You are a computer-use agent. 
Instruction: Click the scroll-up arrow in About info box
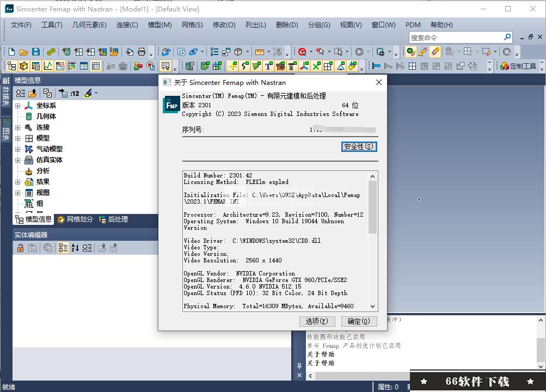point(372,176)
